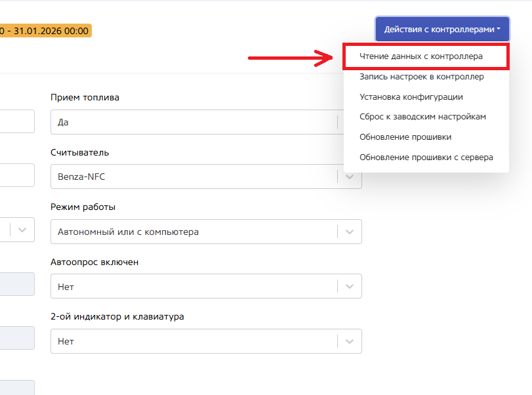Click the cut-off input field beside Прием топлива
532x395 pixels.
16,122
